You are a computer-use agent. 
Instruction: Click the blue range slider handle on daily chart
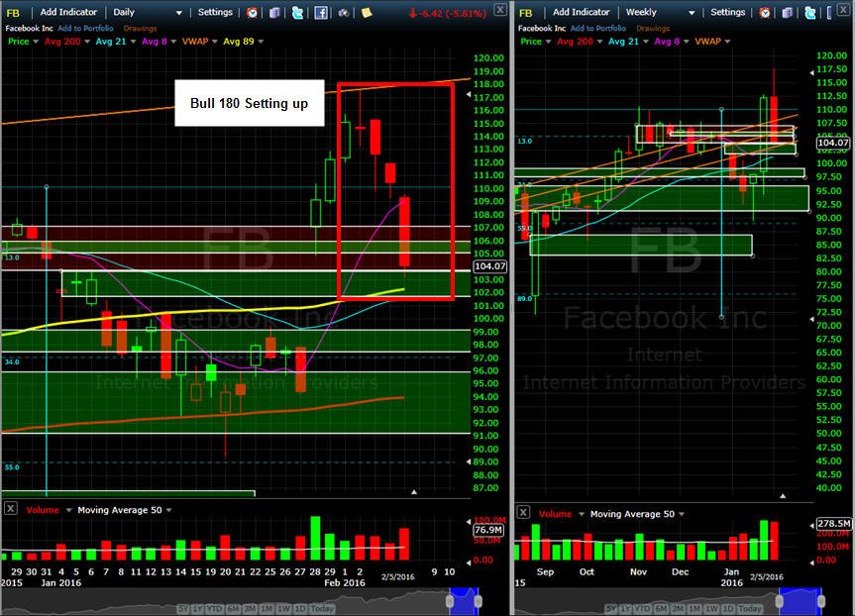click(x=464, y=601)
